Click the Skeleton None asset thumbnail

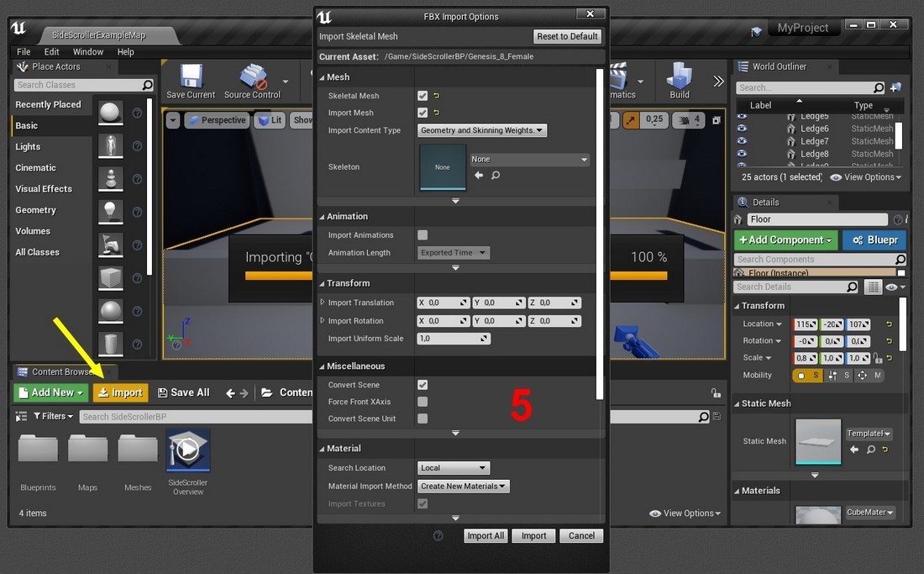[x=443, y=167]
